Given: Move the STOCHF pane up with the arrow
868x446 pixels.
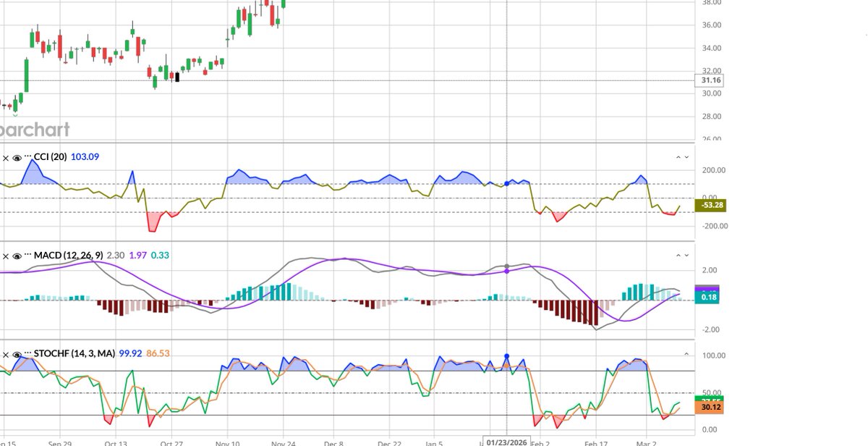Looking at the screenshot, I should (x=687, y=354).
